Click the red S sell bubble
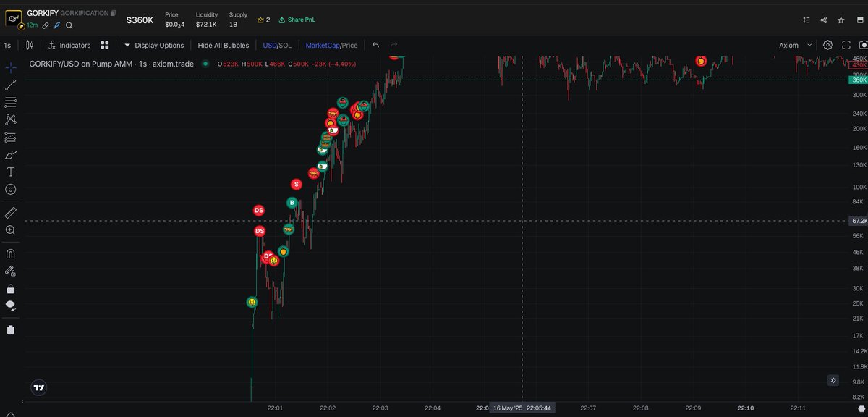This screenshot has height=417, width=868. point(297,185)
